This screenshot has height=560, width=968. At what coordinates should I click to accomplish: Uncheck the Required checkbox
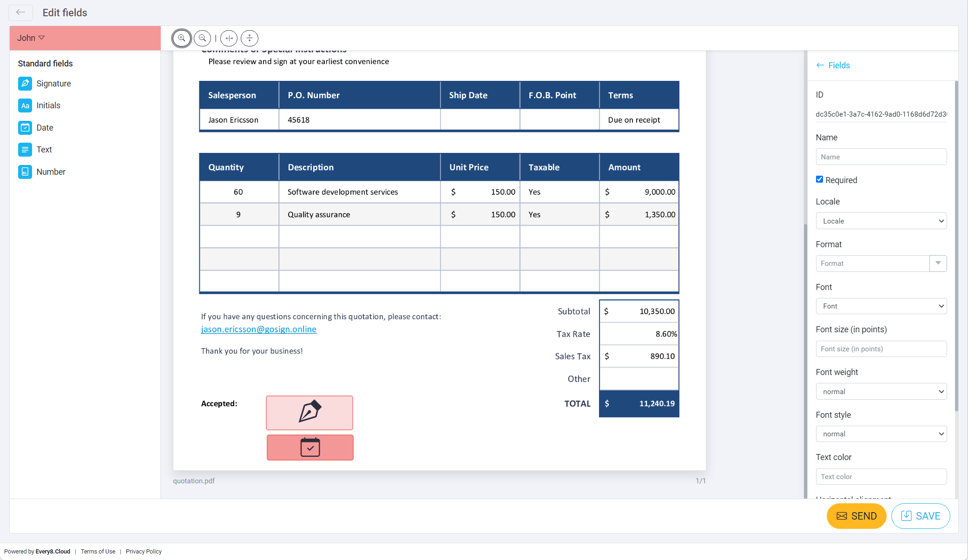819,179
